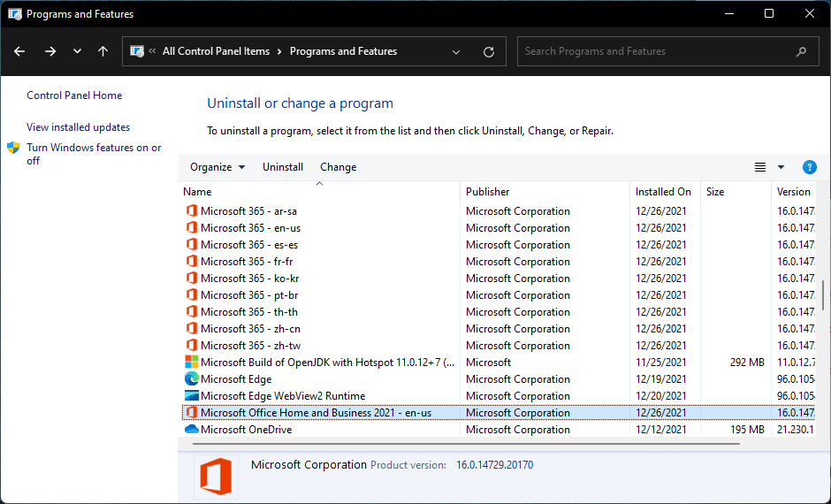Select Microsoft 365 - en-us entry
831x504 pixels.
251,228
